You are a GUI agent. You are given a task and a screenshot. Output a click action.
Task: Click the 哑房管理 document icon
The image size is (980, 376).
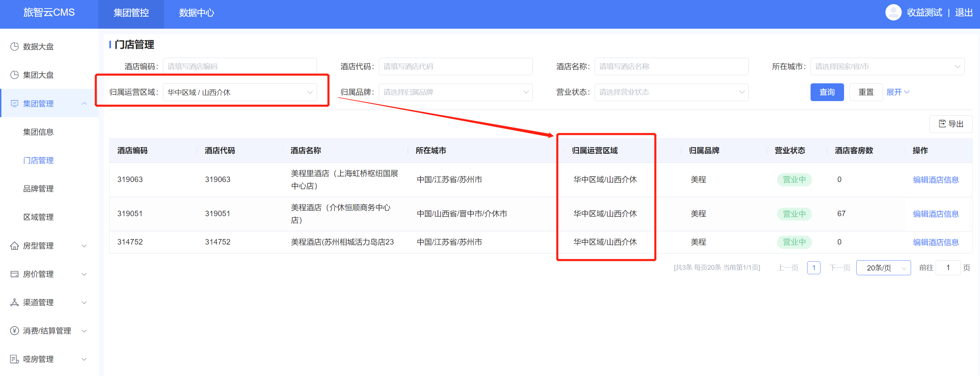point(14,359)
